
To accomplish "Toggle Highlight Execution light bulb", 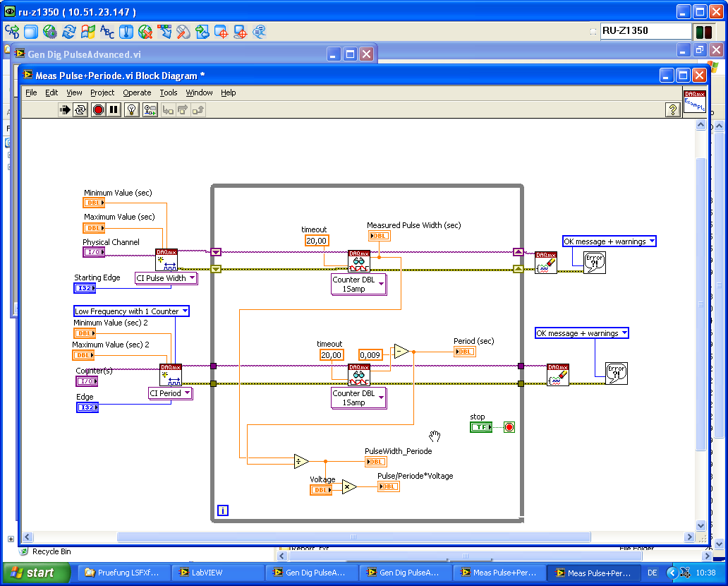I will (x=132, y=110).
